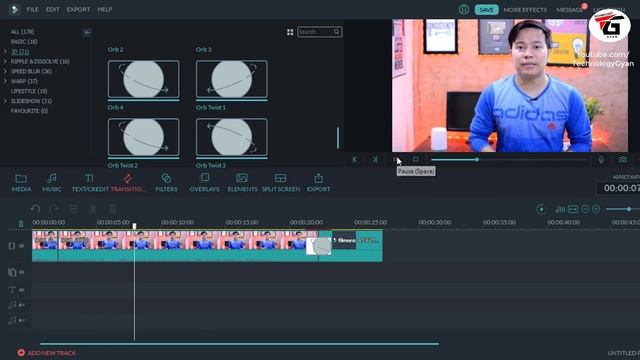Select the BASIC (18) category
640x360 pixels.
pos(24,42)
